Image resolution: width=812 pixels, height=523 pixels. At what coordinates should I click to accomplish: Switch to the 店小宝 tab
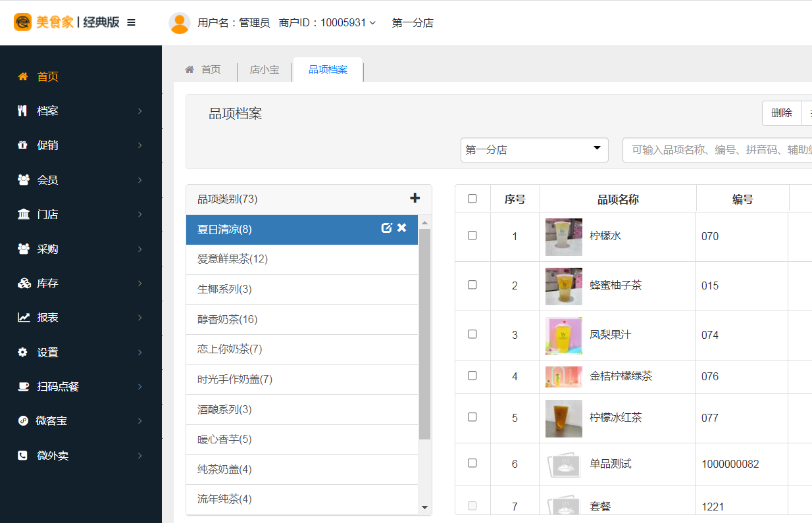[x=265, y=70]
